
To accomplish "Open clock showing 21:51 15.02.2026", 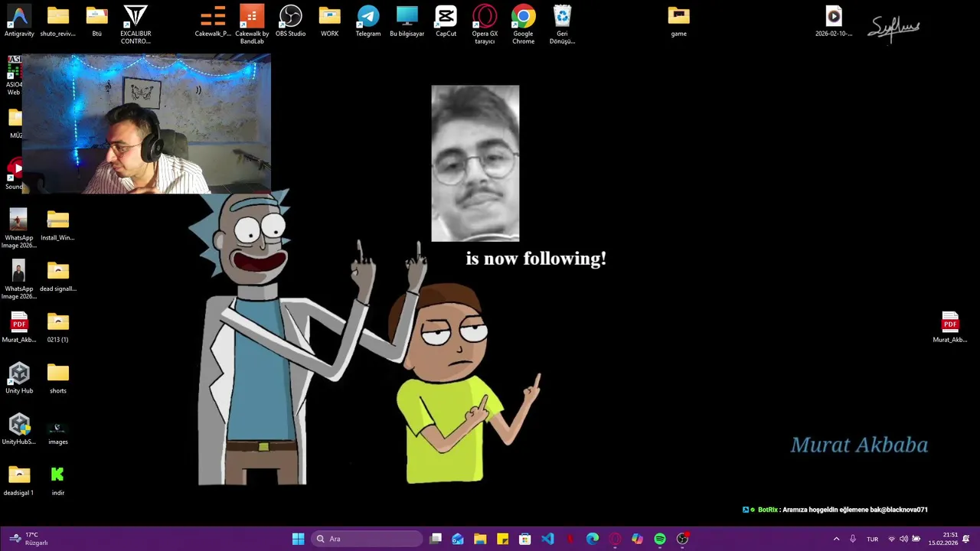I will 943,539.
